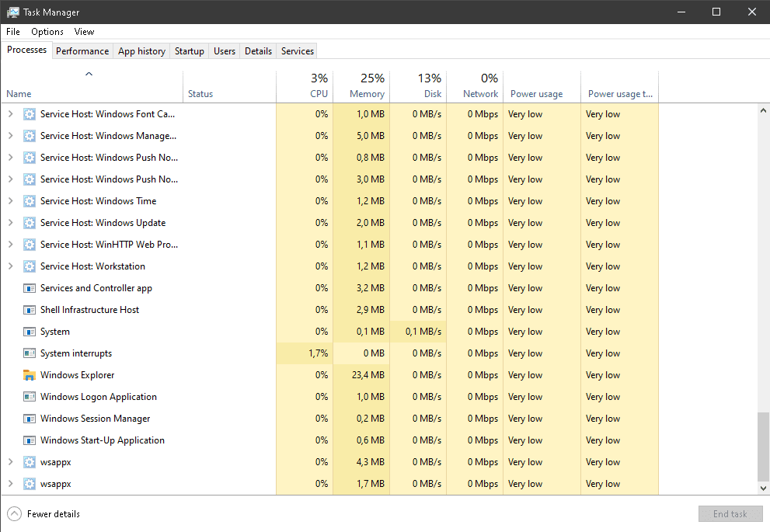
Task: Select the System interrupts row name
Action: coord(76,353)
